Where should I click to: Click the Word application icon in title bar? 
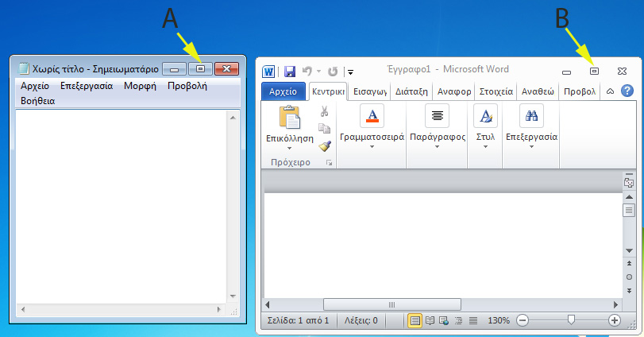tap(268, 72)
